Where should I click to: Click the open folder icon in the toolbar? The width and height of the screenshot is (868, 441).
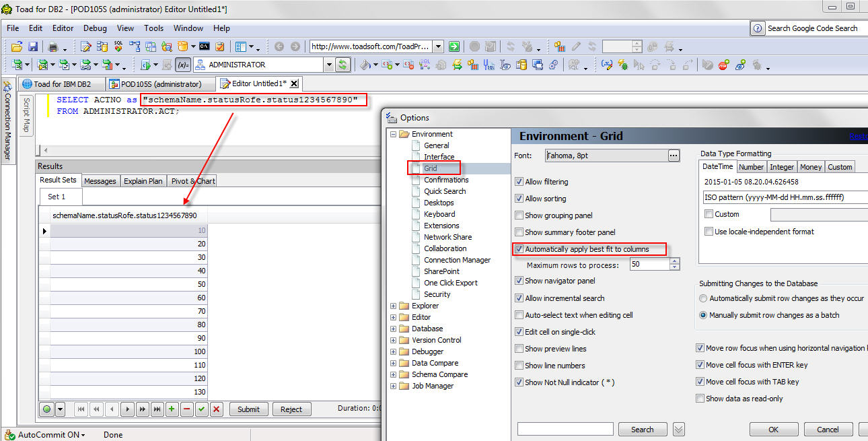pyautogui.click(x=16, y=46)
